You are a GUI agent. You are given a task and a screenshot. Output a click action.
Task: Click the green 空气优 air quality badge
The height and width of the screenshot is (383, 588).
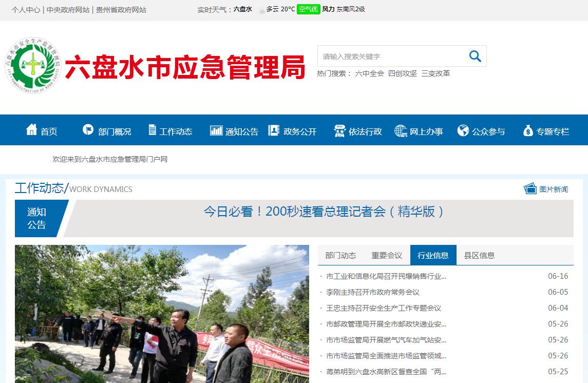coord(308,9)
